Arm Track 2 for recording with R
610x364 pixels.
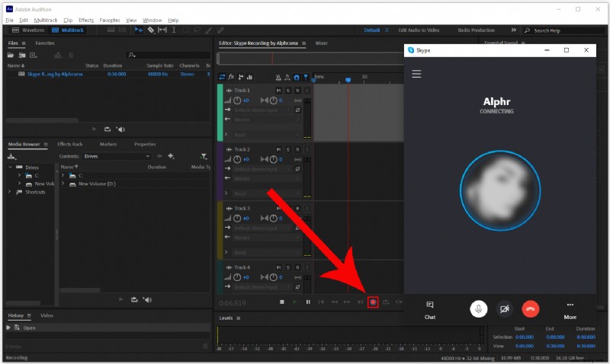297,149
